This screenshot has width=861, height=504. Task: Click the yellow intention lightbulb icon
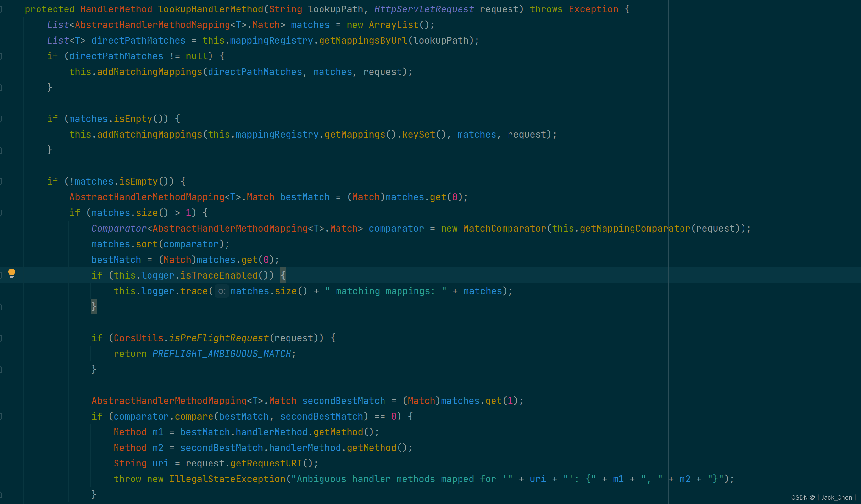(12, 273)
